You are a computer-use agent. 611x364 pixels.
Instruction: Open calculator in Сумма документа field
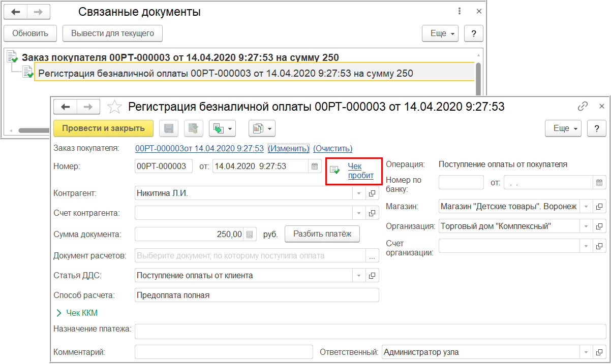250,235
